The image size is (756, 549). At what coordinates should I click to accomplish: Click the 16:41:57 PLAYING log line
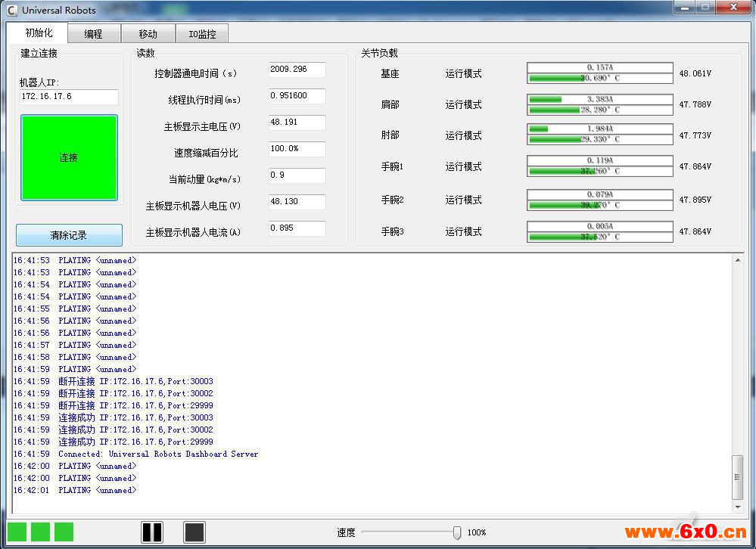tap(75, 346)
